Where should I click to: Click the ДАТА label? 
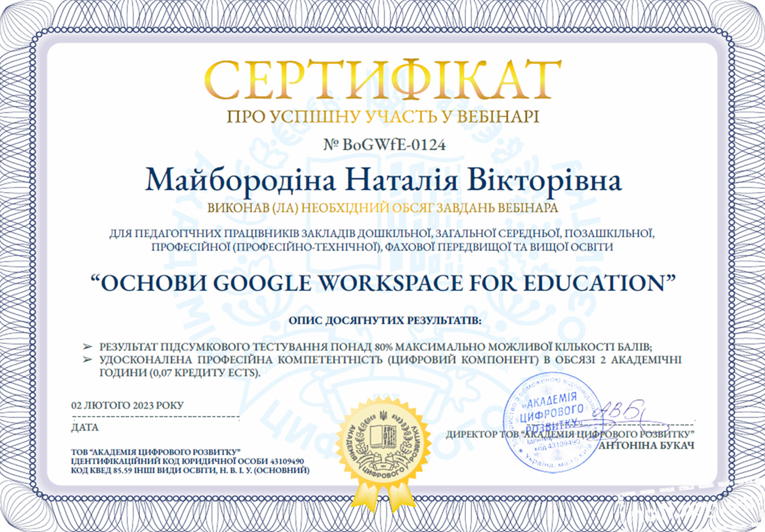click(x=85, y=427)
